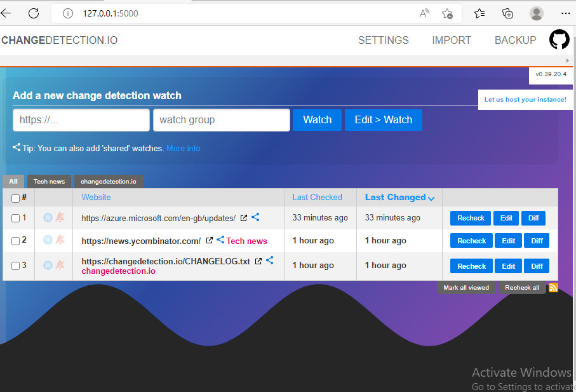Viewport: 576px width, 392px height.
Task: View Diff for news.ycombinator.com watch
Action: click(x=537, y=241)
